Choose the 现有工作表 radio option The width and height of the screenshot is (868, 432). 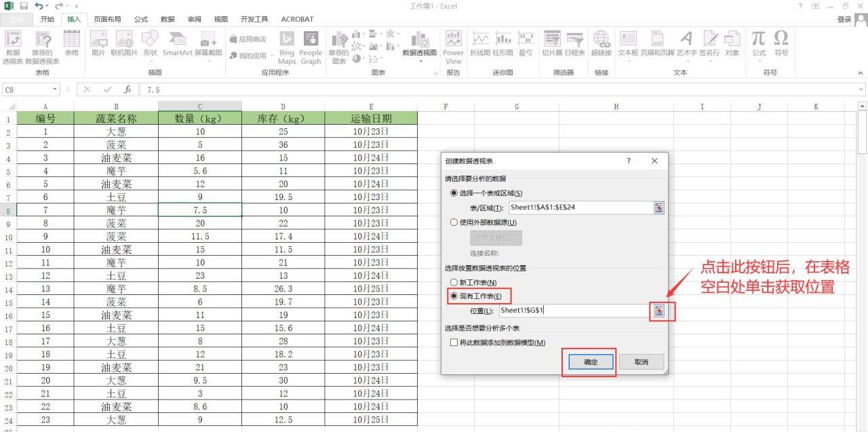pyautogui.click(x=454, y=296)
